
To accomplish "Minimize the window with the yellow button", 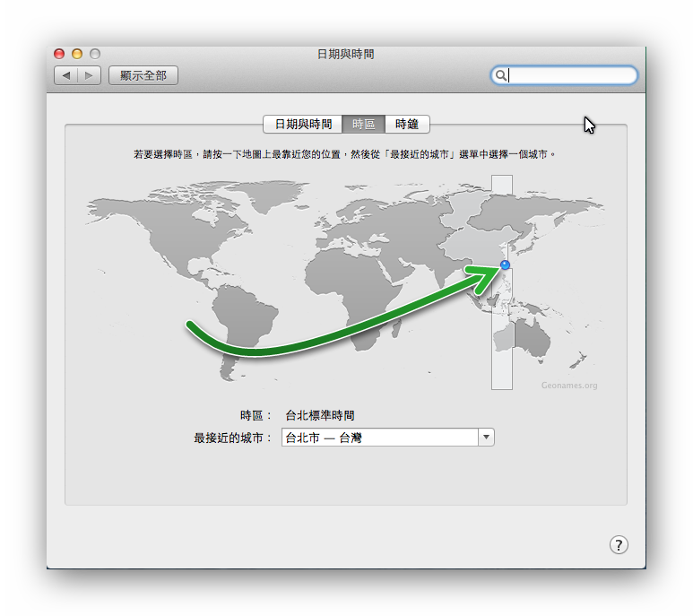I will tap(77, 54).
